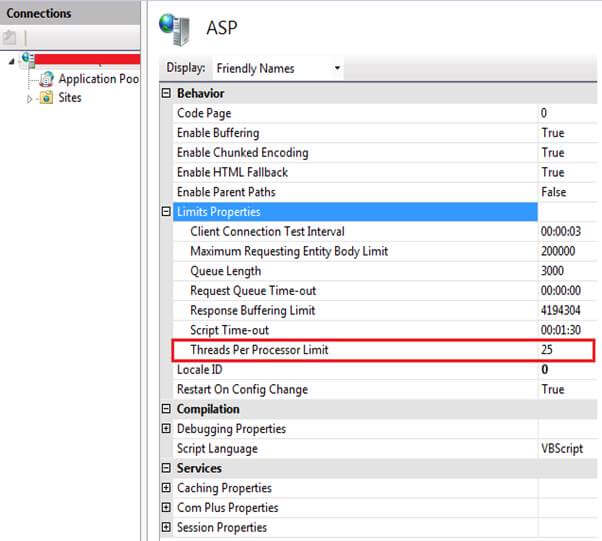
Task: Click the Services section header text
Action: (x=199, y=468)
